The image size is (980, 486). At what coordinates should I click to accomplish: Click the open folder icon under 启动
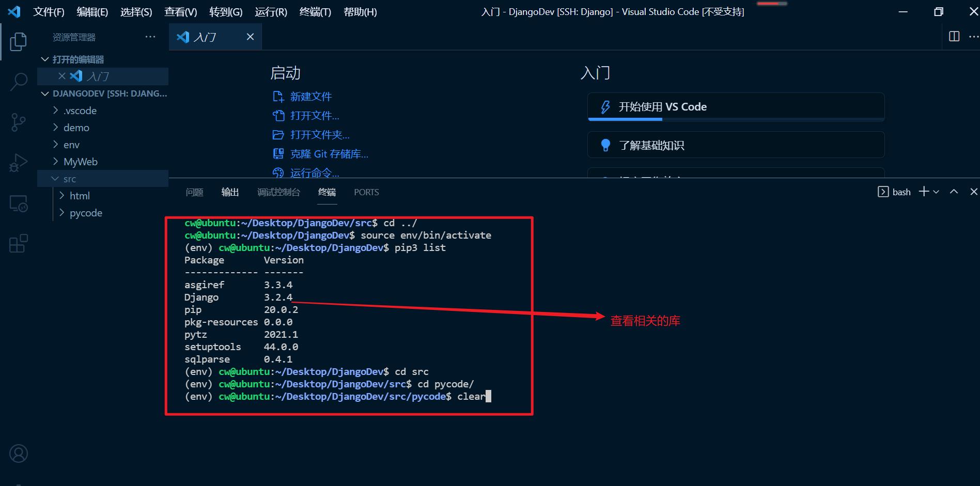click(278, 135)
